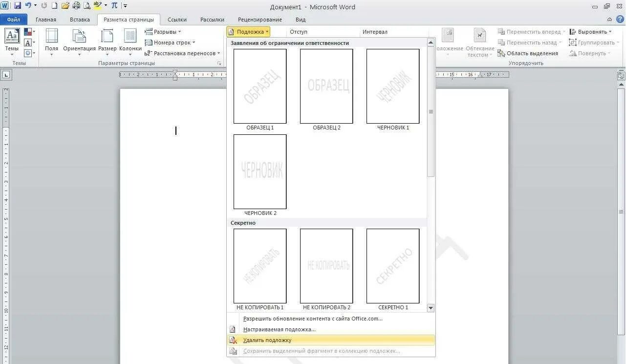Switch to the Рассылки tab
Image resolution: width=626 pixels, height=364 pixels.
pyautogui.click(x=212, y=20)
